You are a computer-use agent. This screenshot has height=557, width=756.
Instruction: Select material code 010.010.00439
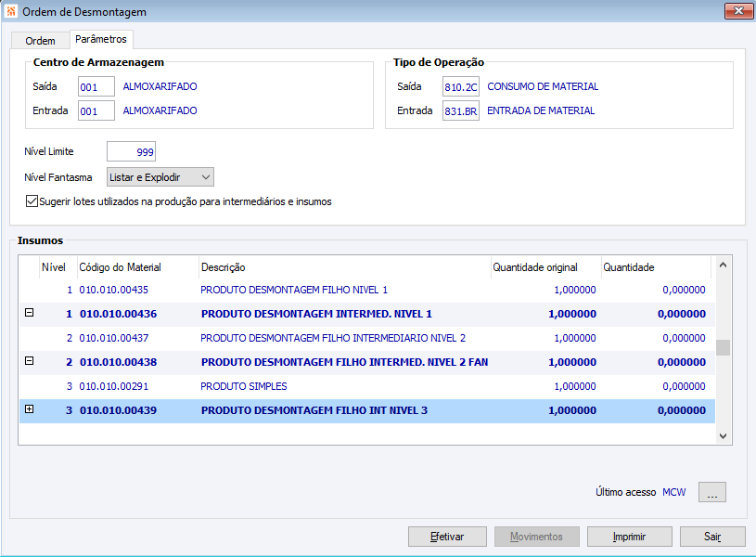118,410
